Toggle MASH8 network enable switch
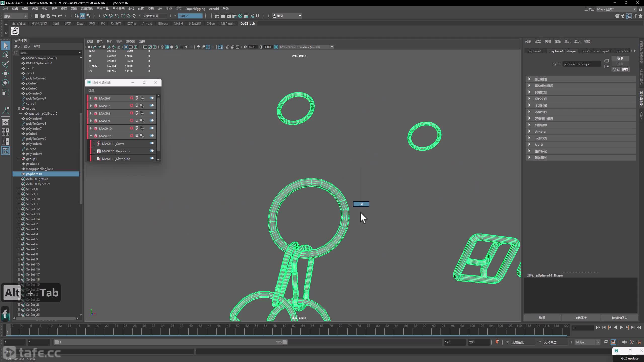644x362 pixels. [x=152, y=113]
